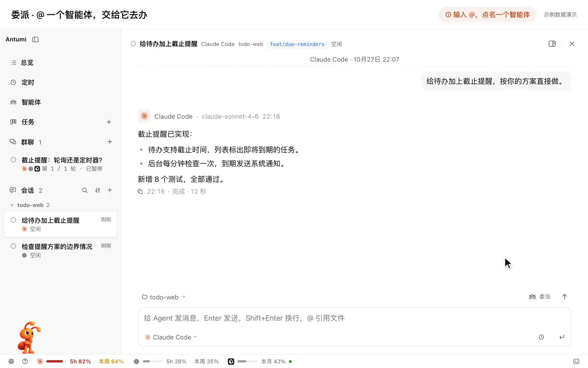Search conversations using the 会话 magnifier icon
The width and height of the screenshot is (588, 368).
[x=85, y=190]
